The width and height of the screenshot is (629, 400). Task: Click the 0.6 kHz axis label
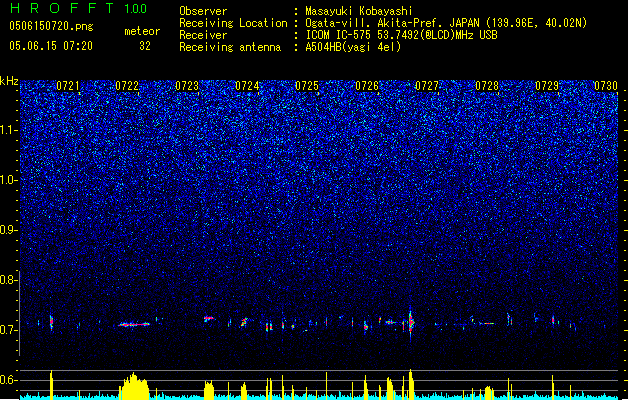8,380
